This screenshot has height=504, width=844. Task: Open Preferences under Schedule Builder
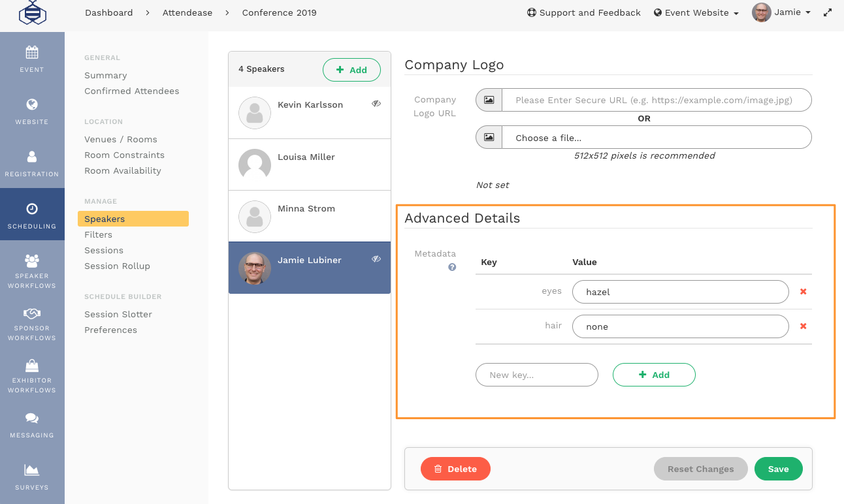click(x=111, y=330)
